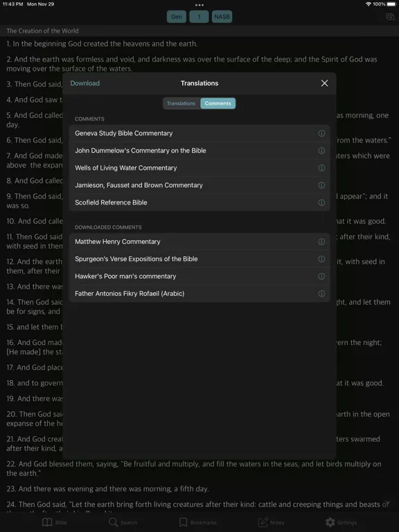399x532 pixels.
Task: Select the Comments segment
Action: (218, 103)
